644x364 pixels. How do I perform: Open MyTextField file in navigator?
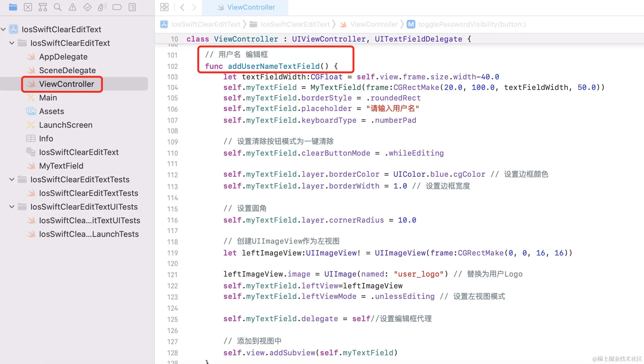pyautogui.click(x=61, y=166)
